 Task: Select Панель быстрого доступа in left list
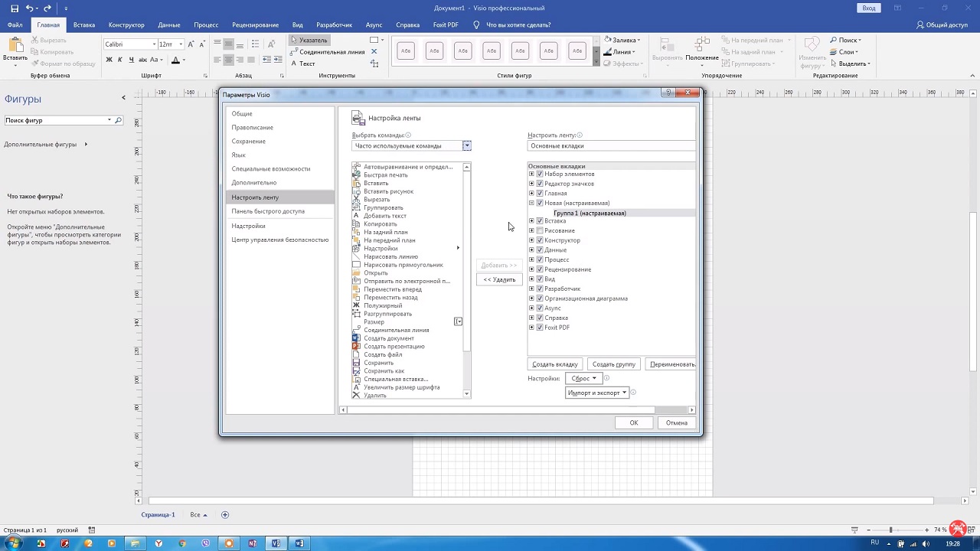tap(268, 211)
